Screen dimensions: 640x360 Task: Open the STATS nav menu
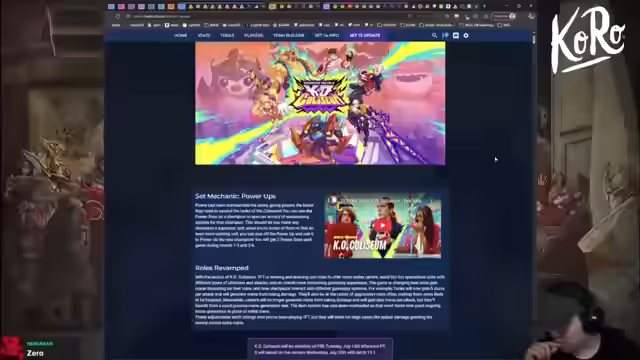204,36
